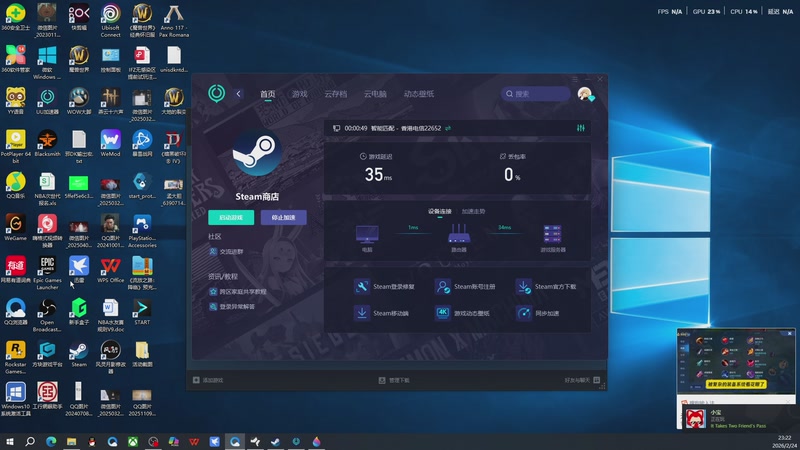Click the UU accelerator logo icon
The width and height of the screenshot is (800, 450).
point(216,93)
